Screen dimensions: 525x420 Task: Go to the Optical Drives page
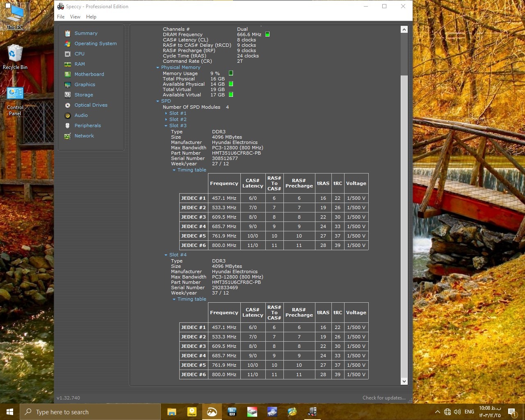[x=91, y=105]
